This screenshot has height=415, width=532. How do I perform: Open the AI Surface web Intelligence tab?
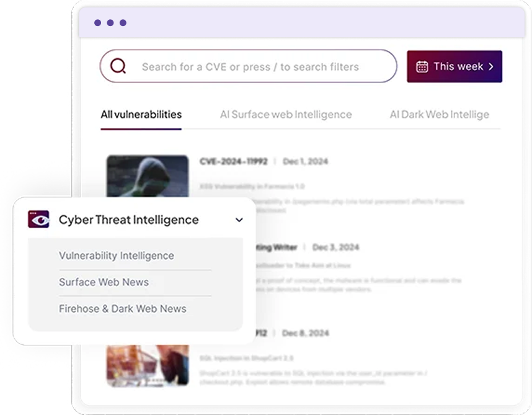point(286,115)
